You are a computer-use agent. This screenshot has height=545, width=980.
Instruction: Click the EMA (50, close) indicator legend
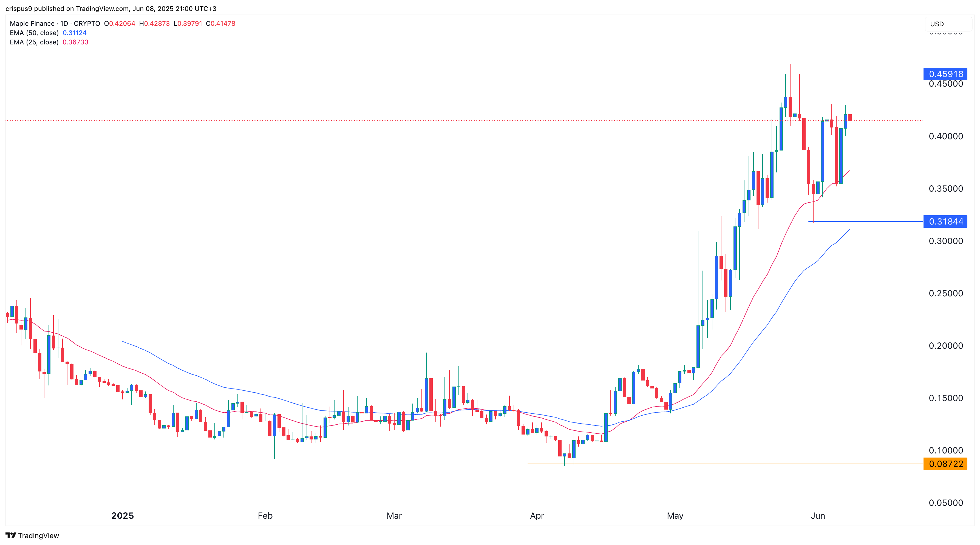34,33
